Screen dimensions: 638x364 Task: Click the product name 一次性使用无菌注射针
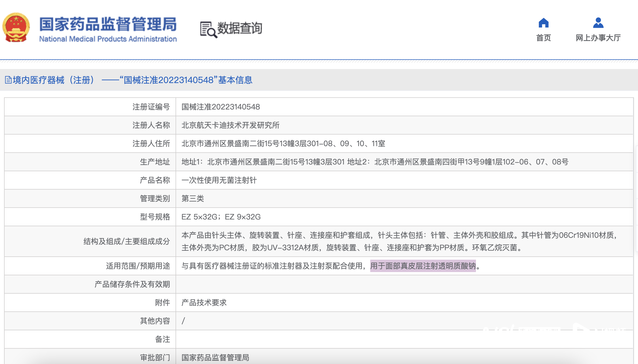[219, 180]
